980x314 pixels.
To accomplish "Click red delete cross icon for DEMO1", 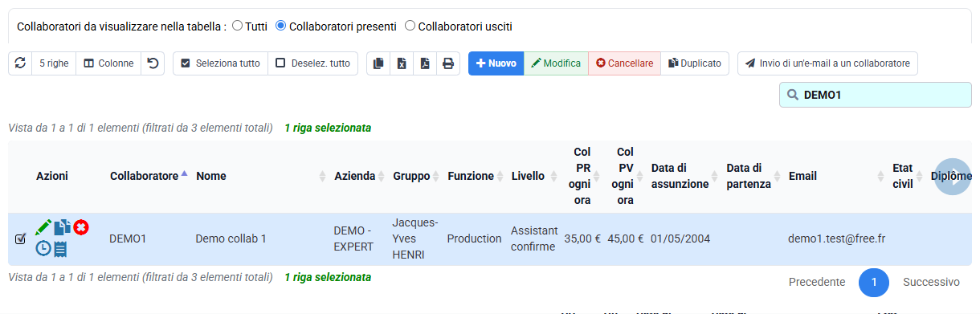I will point(81,228).
